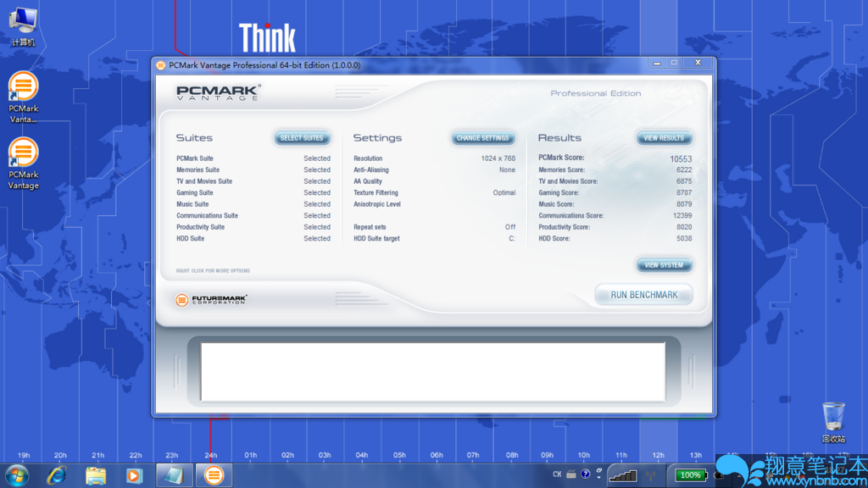
Task: Click VIEW RESULTS button
Action: point(664,138)
